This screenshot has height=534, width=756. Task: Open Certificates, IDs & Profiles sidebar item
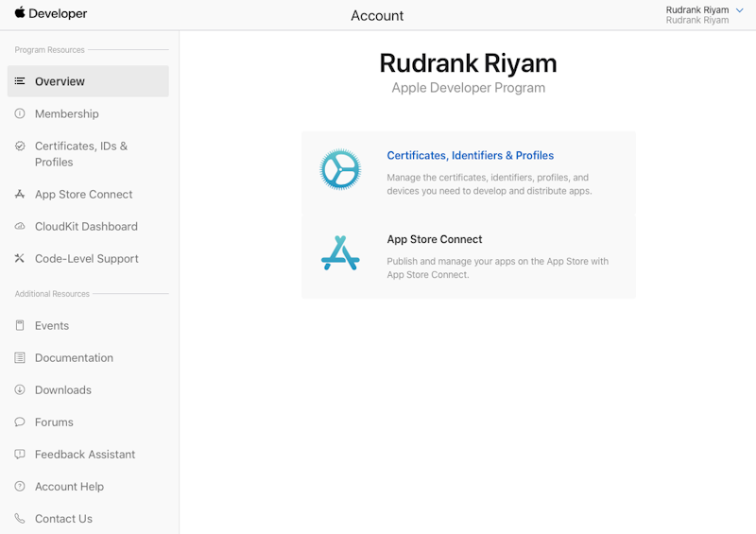coord(81,154)
